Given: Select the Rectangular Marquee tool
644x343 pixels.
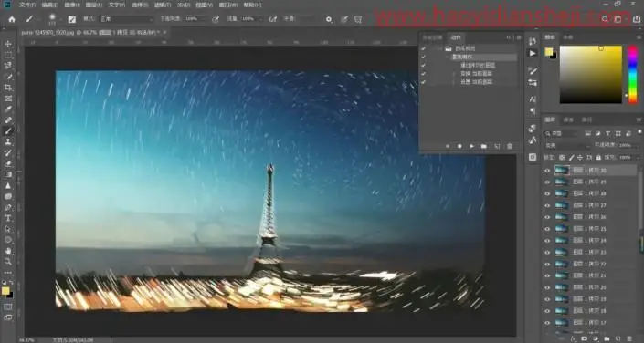Looking at the screenshot, I should click(8, 55).
